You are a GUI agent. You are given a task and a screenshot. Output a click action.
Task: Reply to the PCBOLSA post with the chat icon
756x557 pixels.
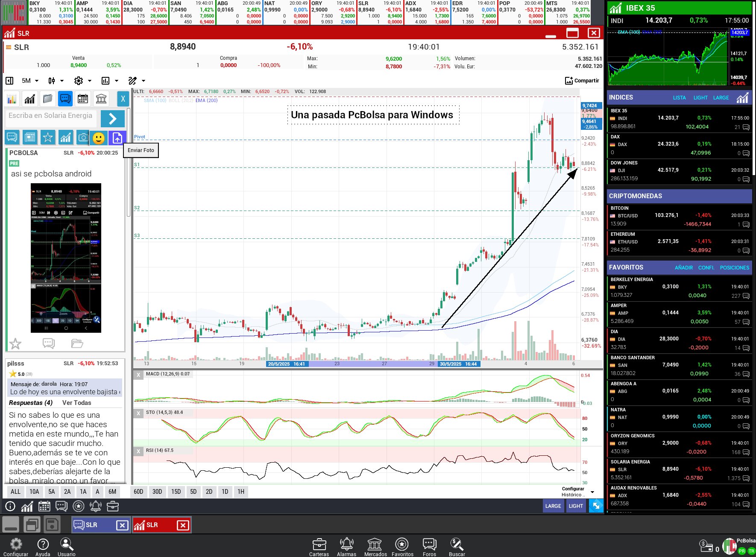tap(48, 343)
